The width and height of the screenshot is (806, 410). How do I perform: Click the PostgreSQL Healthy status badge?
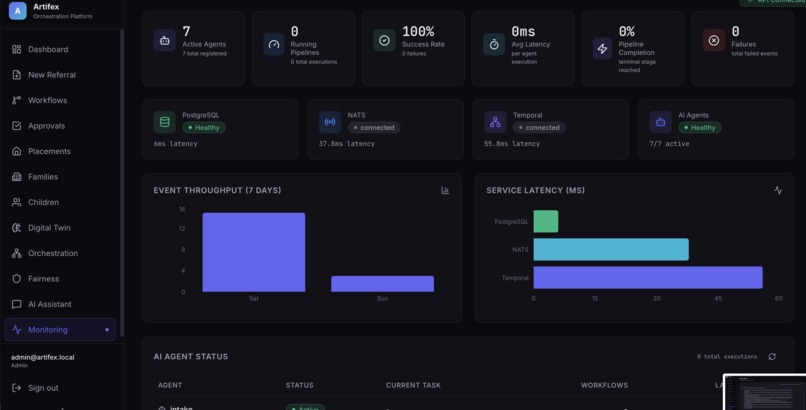204,127
